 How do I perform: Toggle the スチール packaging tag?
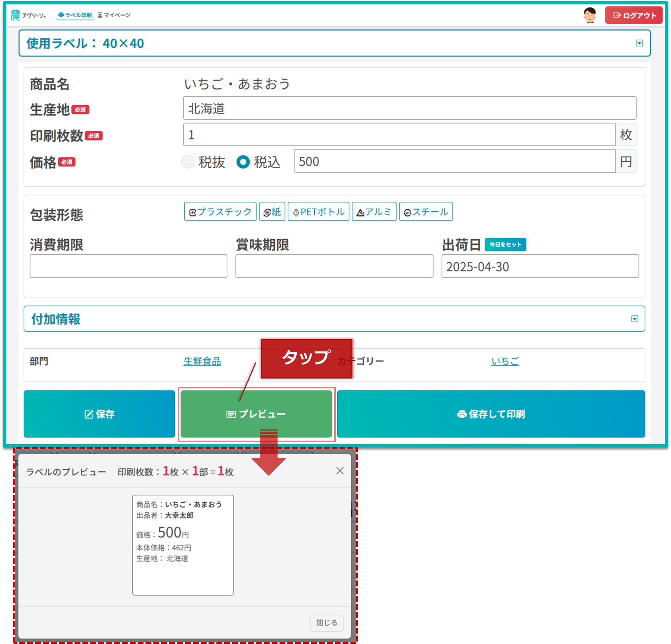coord(426,212)
